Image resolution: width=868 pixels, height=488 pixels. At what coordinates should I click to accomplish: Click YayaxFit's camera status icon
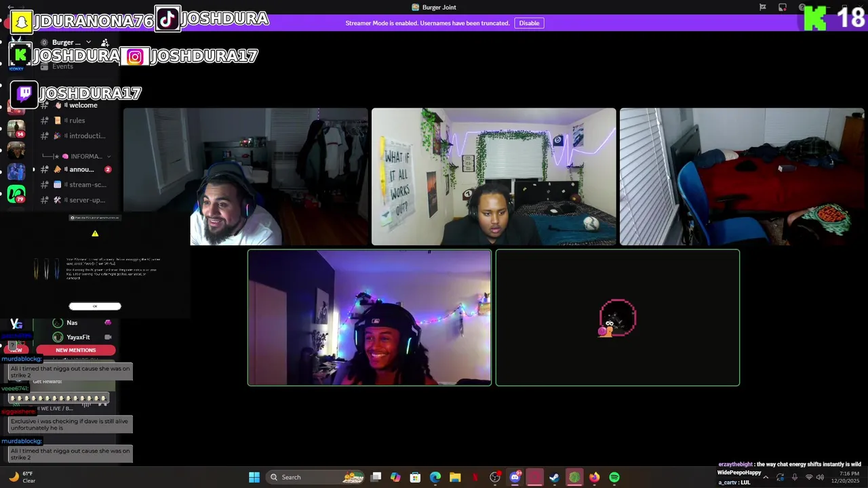(x=108, y=337)
